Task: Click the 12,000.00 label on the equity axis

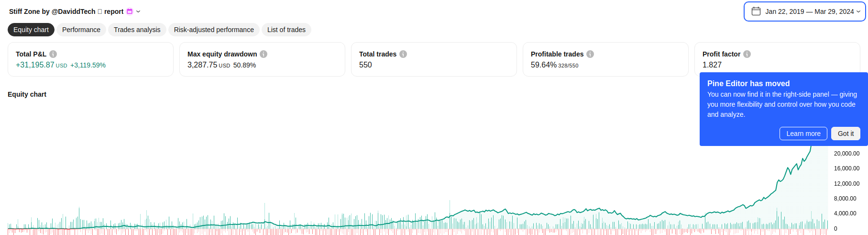Action: click(846, 184)
